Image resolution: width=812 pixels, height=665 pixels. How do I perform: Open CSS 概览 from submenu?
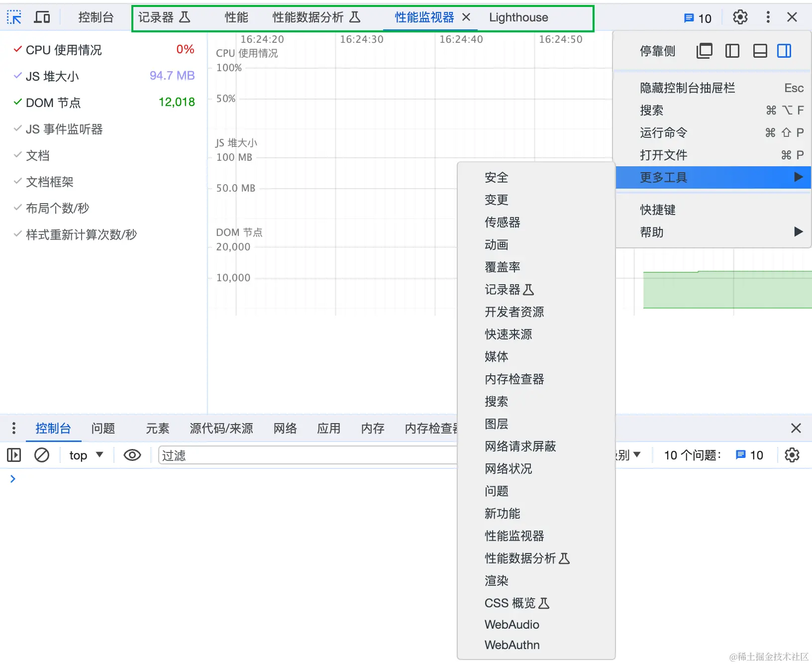[x=536, y=603]
